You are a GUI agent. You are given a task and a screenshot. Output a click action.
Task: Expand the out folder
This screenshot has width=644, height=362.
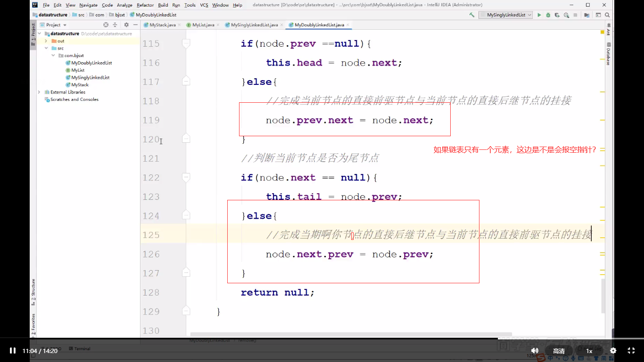pyautogui.click(x=46, y=41)
